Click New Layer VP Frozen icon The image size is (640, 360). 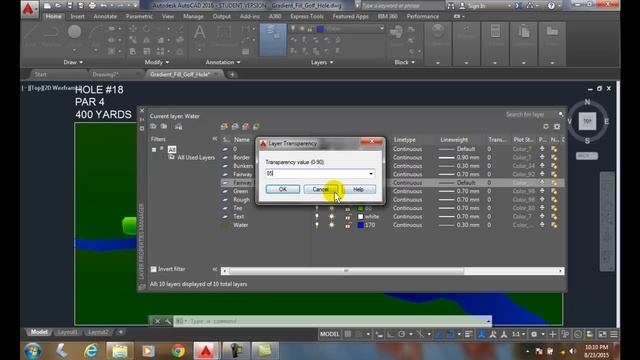[235, 127]
